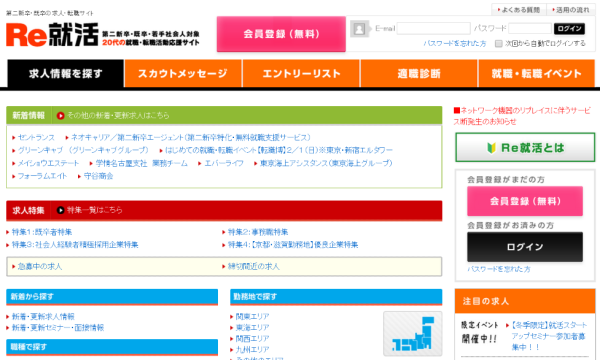The height and width of the screenshot is (360, 600).
Task: Open ネオキャリア／第二新卒エージェント link
Action: click(x=191, y=137)
